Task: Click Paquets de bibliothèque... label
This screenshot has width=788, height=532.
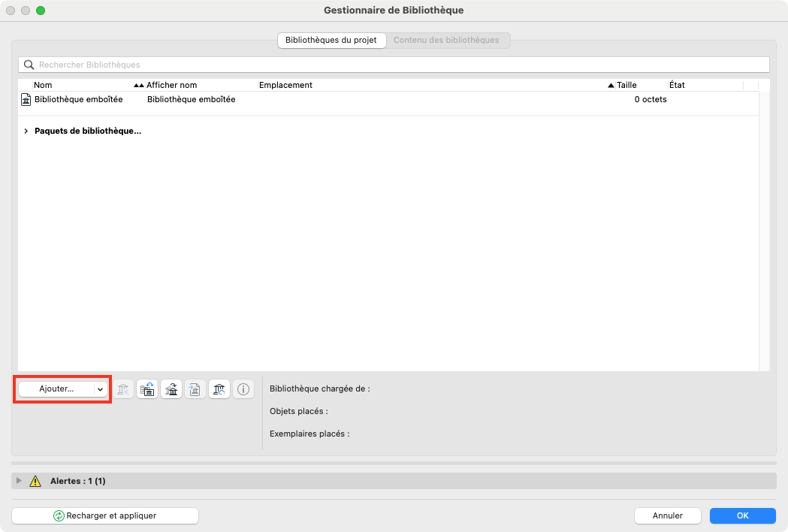Action: pos(88,131)
